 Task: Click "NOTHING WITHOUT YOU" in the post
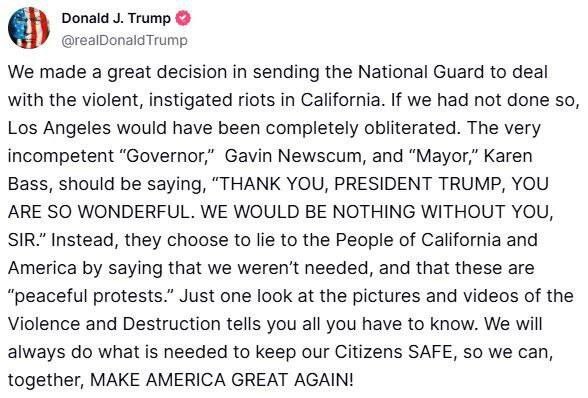[x=443, y=212]
